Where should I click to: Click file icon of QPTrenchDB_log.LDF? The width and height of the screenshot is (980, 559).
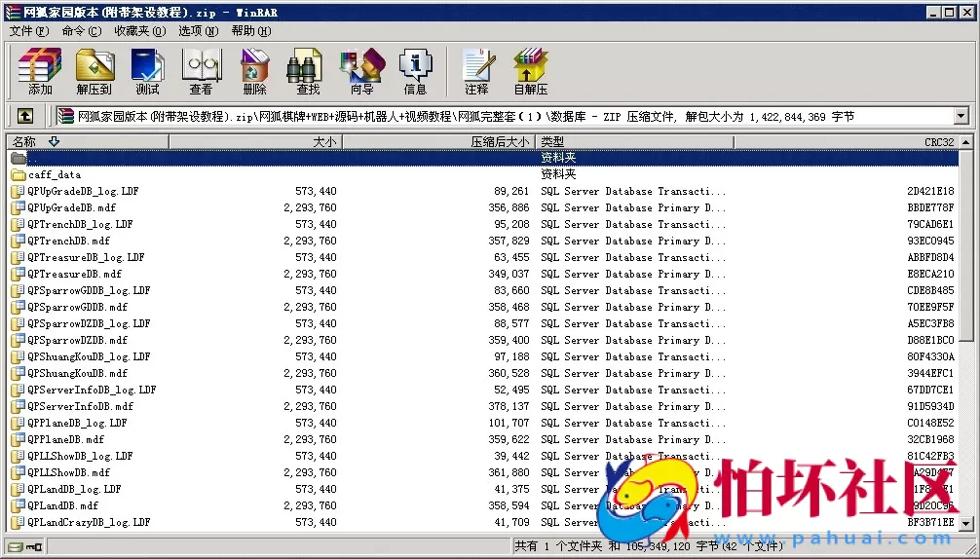[x=19, y=224]
